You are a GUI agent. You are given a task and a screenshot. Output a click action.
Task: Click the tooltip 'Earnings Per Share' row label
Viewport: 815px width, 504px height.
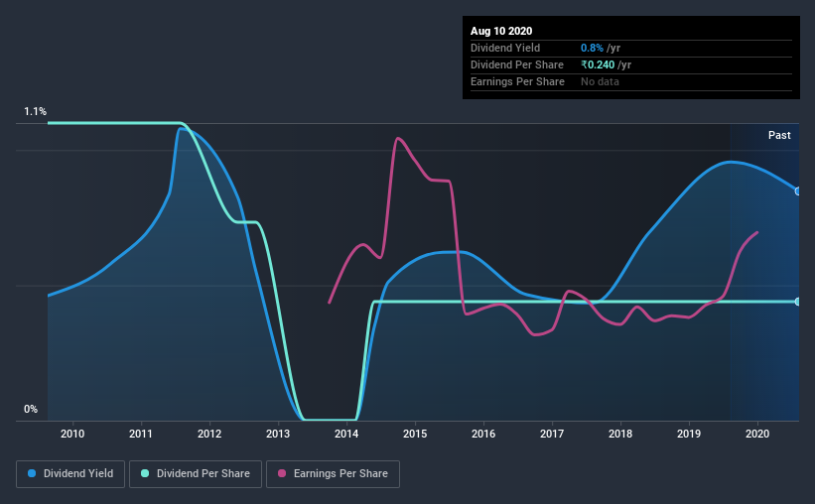click(x=517, y=81)
